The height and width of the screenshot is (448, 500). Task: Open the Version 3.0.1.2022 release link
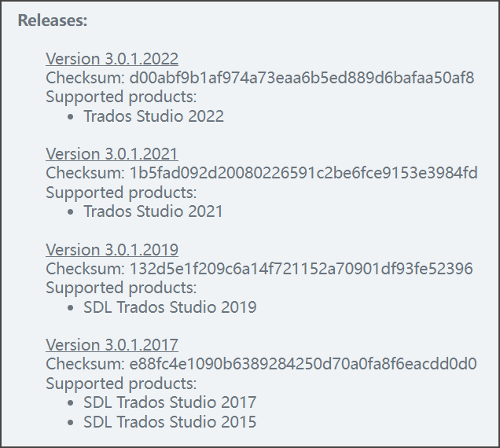112,59
